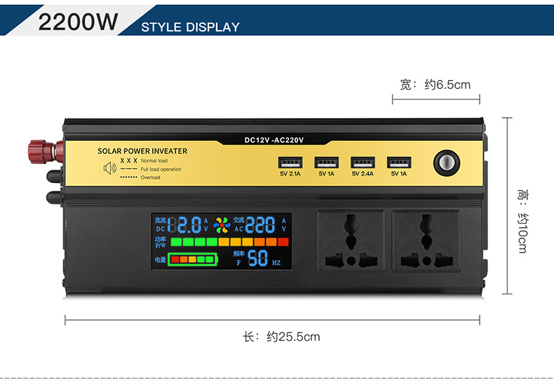This screenshot has height=392, width=554.
Task: Click the power P/W level bar
Action: [x=229, y=242]
